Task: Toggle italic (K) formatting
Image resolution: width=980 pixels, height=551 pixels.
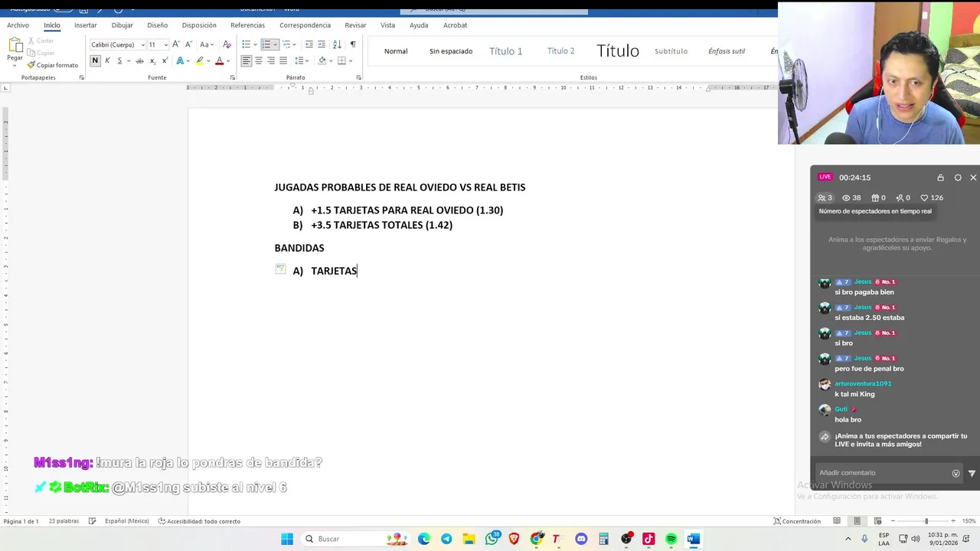Action: pos(107,60)
